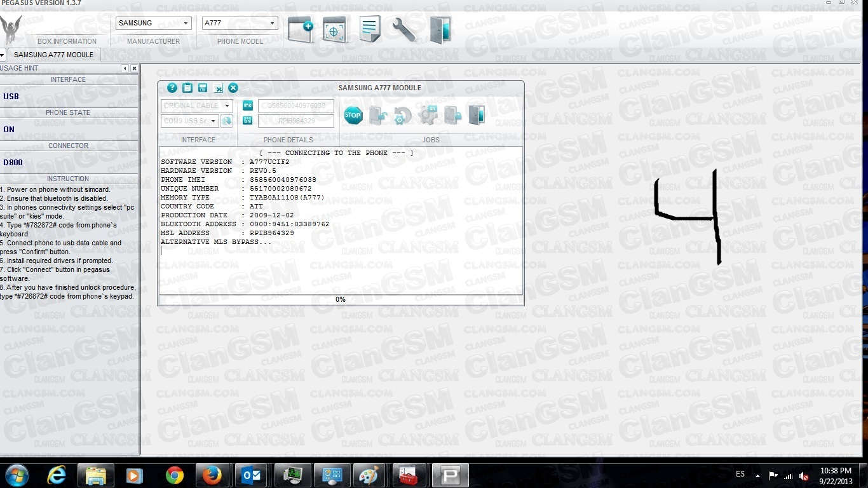Open the module help question mark
Viewport: 868px width, 488px height.
click(172, 88)
